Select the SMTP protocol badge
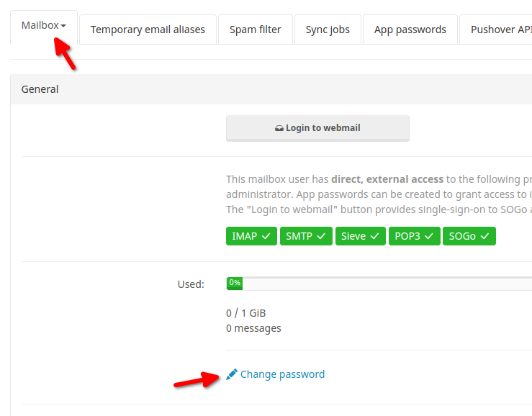532x416 pixels. tap(306, 236)
